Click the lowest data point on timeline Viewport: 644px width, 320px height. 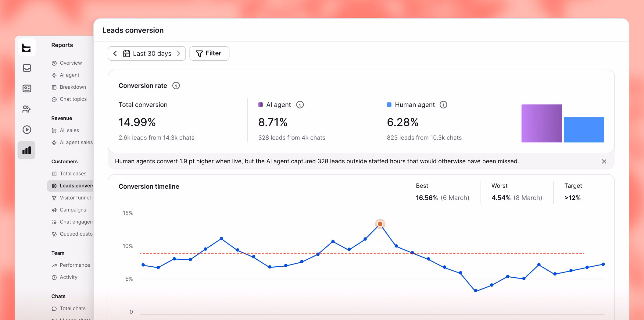(476, 291)
